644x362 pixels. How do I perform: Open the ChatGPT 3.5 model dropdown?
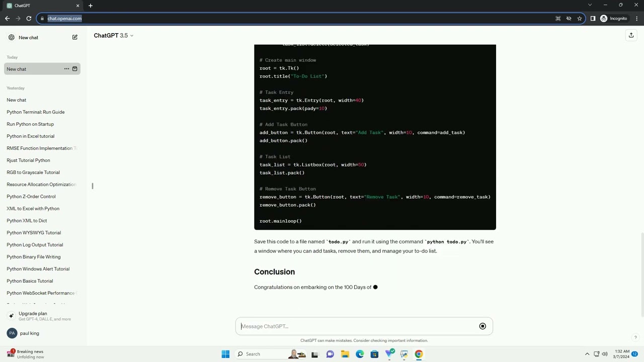coord(114,36)
